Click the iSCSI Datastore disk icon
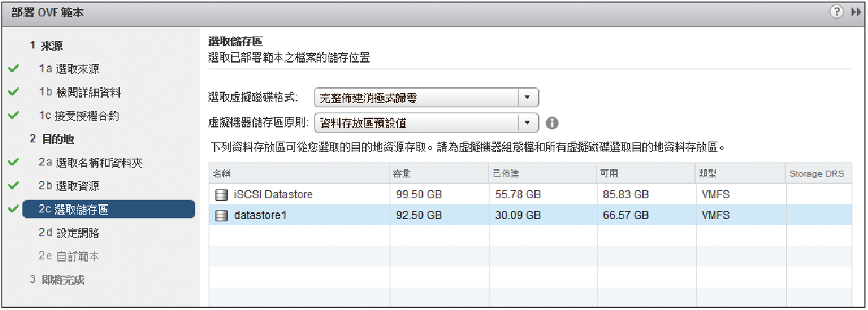Image resolution: width=868 pixels, height=310 pixels. [221, 194]
